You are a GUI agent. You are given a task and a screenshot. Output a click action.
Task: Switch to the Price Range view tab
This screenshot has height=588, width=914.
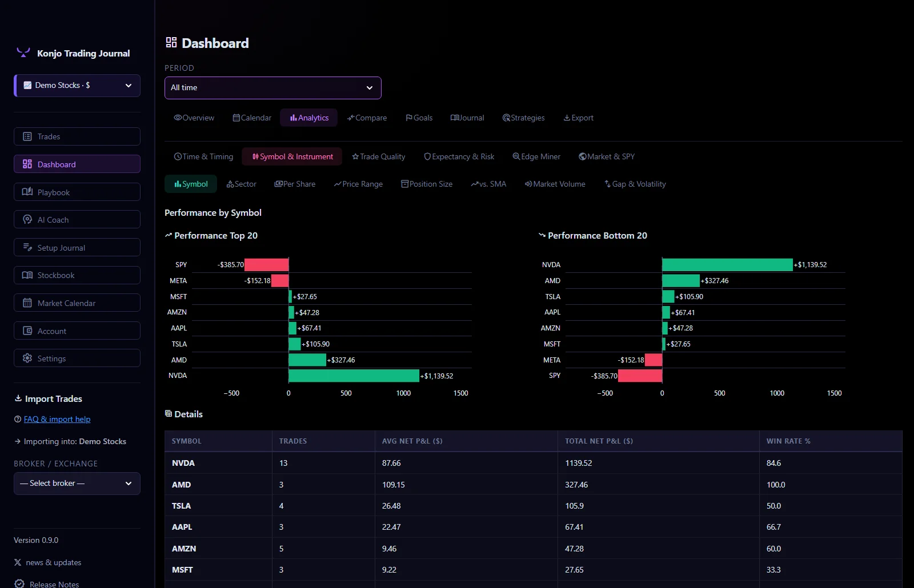tap(359, 184)
